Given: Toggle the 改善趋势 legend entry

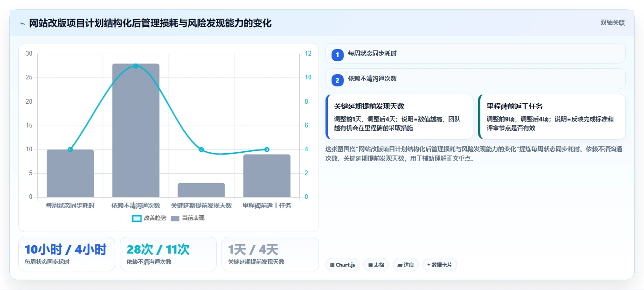Looking at the screenshot, I should [149, 218].
